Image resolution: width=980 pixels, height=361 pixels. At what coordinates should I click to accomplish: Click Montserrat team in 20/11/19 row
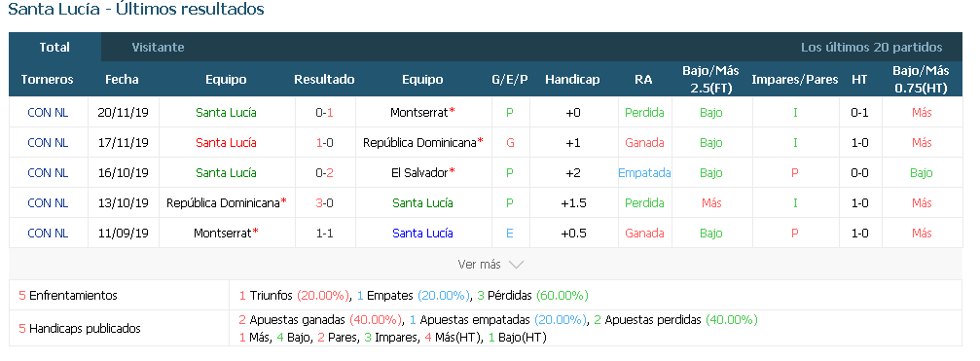[x=419, y=113]
